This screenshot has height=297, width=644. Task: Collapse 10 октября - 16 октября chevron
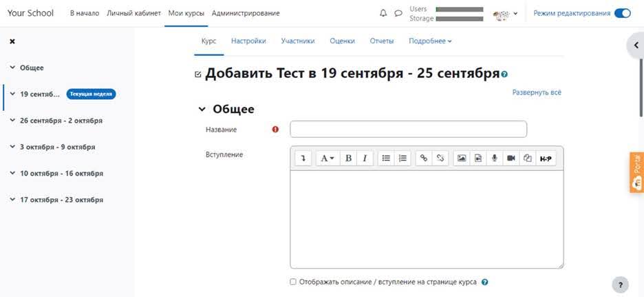(12, 173)
